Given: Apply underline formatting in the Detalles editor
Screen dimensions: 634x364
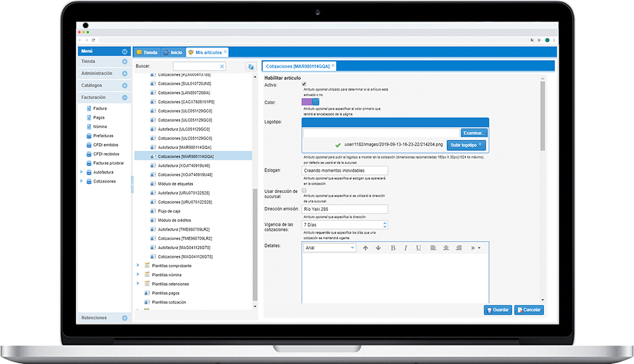Looking at the screenshot, I should pos(418,248).
